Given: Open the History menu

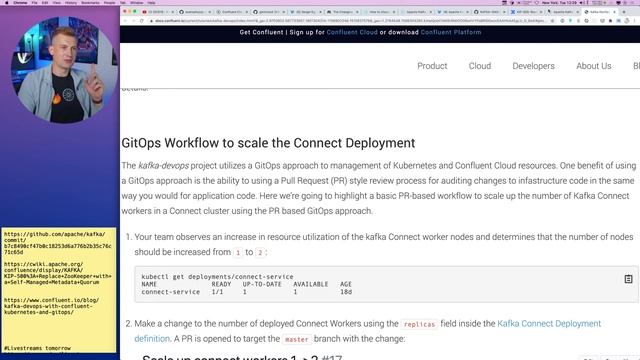Looking at the screenshot, I should [x=71, y=2].
